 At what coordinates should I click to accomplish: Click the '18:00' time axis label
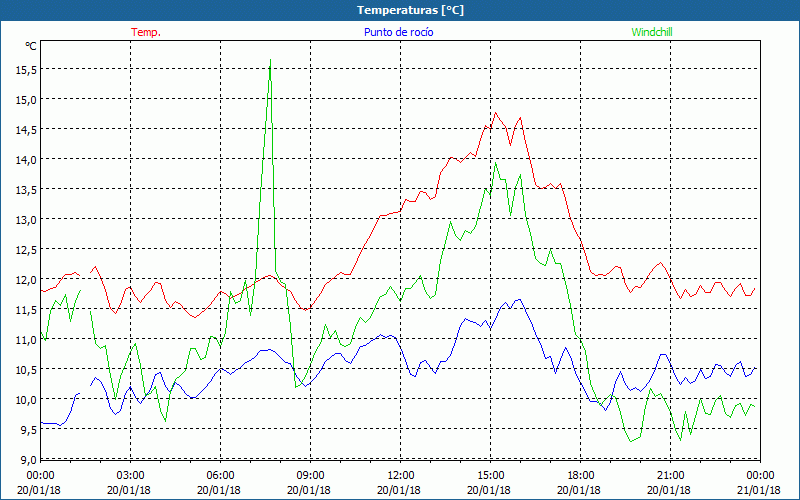coord(581,476)
